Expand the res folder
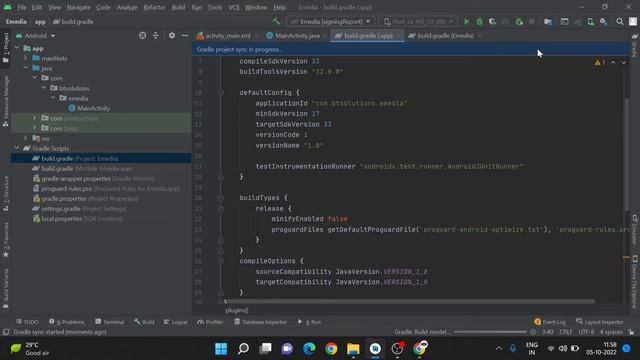The image size is (640, 360). pyautogui.click(x=26, y=138)
